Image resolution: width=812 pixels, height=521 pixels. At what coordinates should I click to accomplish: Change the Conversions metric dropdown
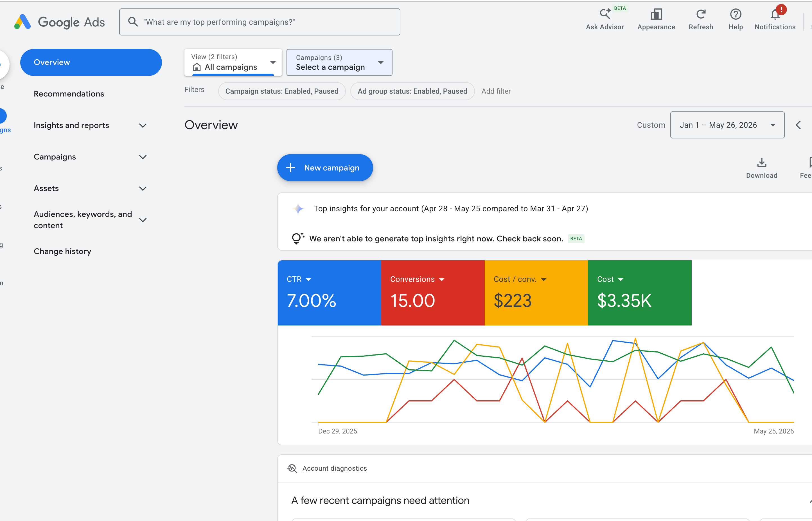[x=417, y=279]
